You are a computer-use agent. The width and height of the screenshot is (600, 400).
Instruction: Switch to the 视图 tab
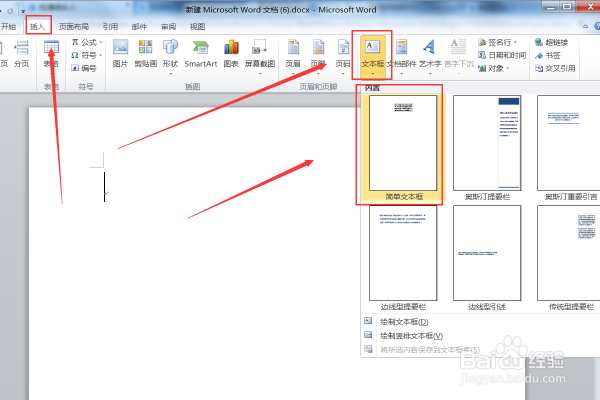coord(197,26)
